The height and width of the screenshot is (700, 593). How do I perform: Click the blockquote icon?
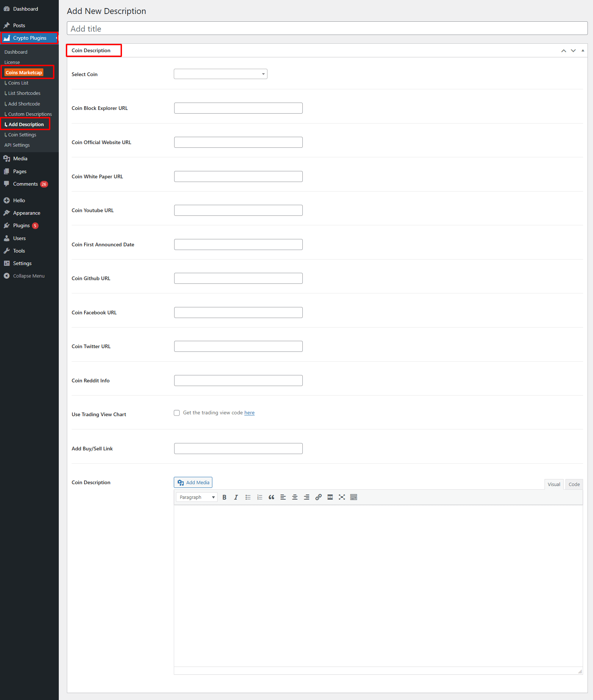click(x=272, y=497)
